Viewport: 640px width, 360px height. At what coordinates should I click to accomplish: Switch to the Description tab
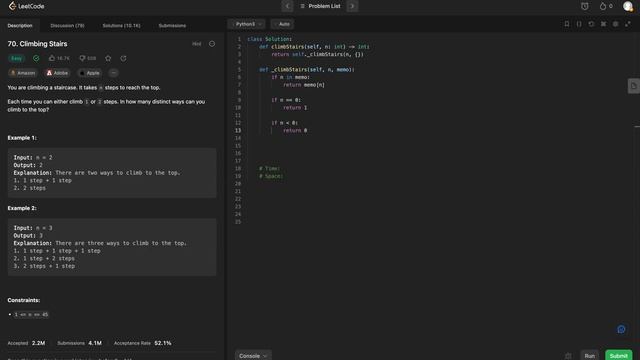tap(20, 25)
